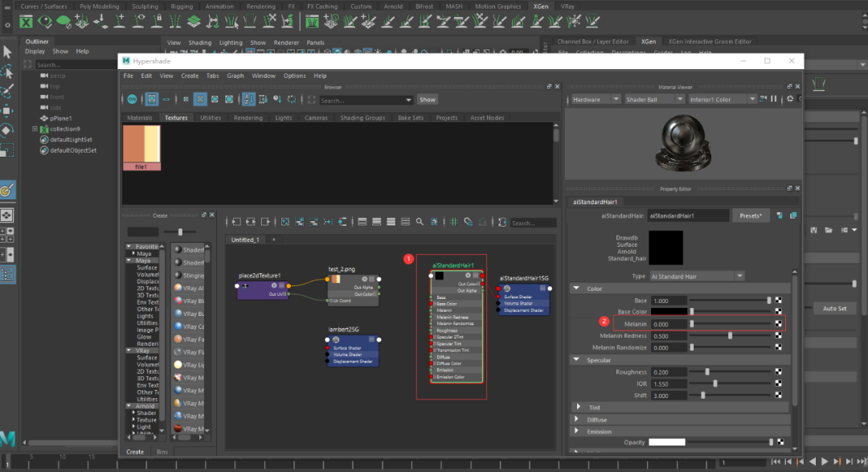
Task: Click the Presets button
Action: 751,215
